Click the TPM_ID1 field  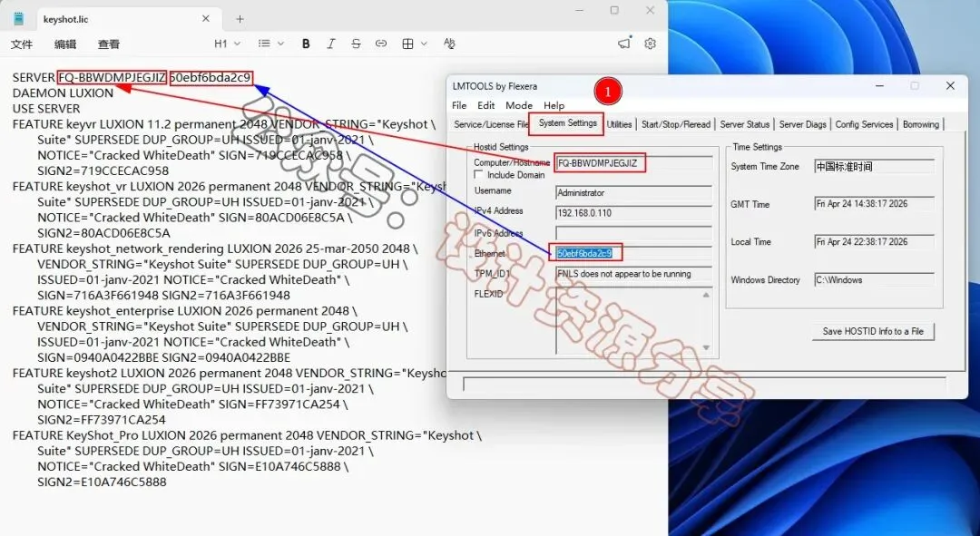click(x=633, y=274)
